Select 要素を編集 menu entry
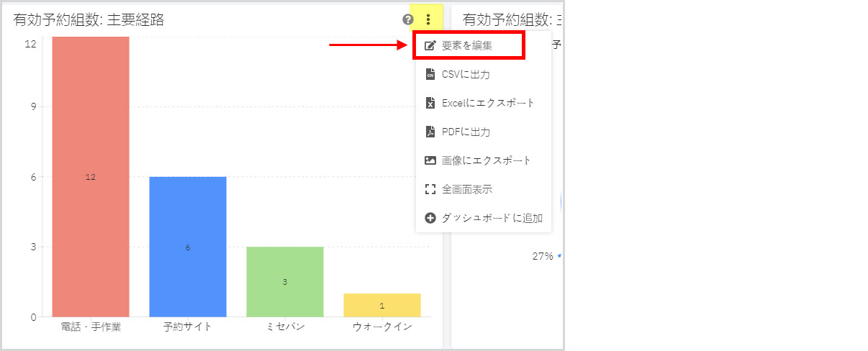 469,45
